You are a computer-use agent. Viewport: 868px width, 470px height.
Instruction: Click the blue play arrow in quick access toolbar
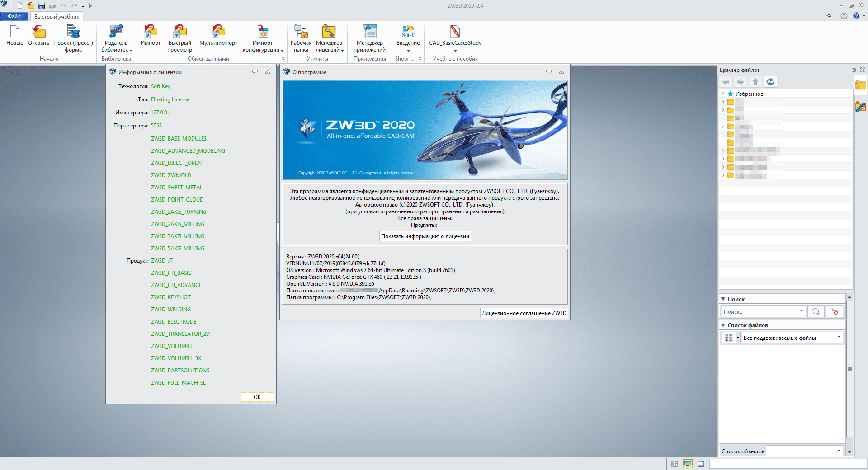(90, 5)
